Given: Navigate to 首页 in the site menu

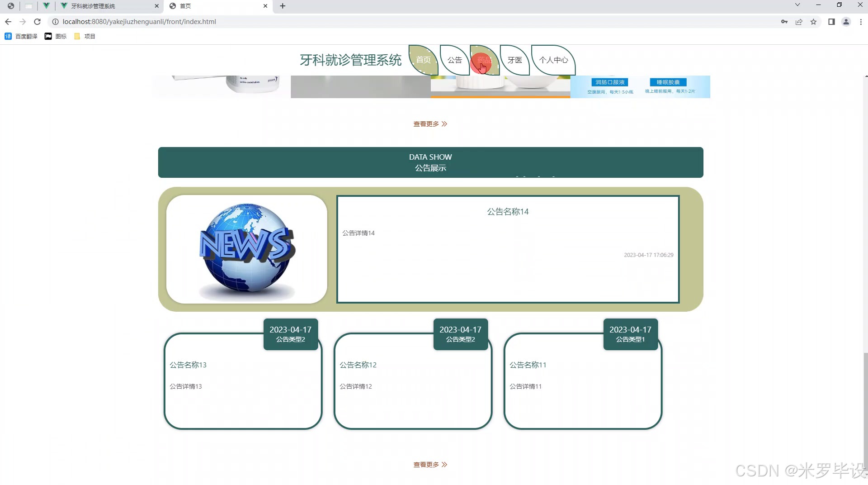Looking at the screenshot, I should (423, 60).
